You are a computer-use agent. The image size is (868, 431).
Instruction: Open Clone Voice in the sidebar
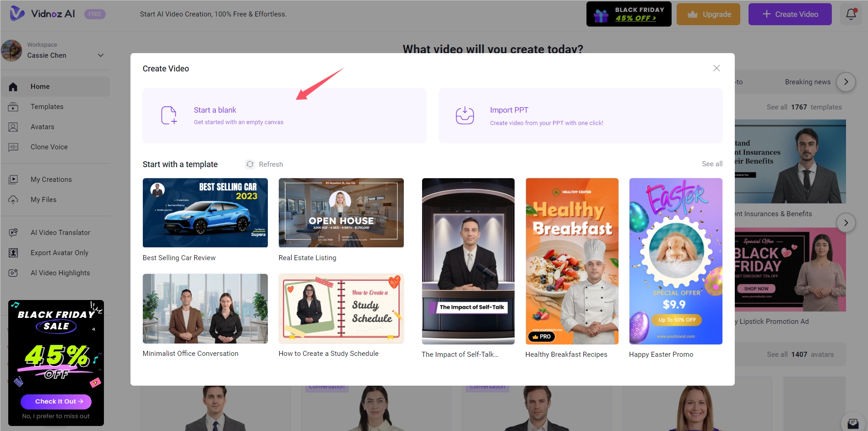point(55,147)
